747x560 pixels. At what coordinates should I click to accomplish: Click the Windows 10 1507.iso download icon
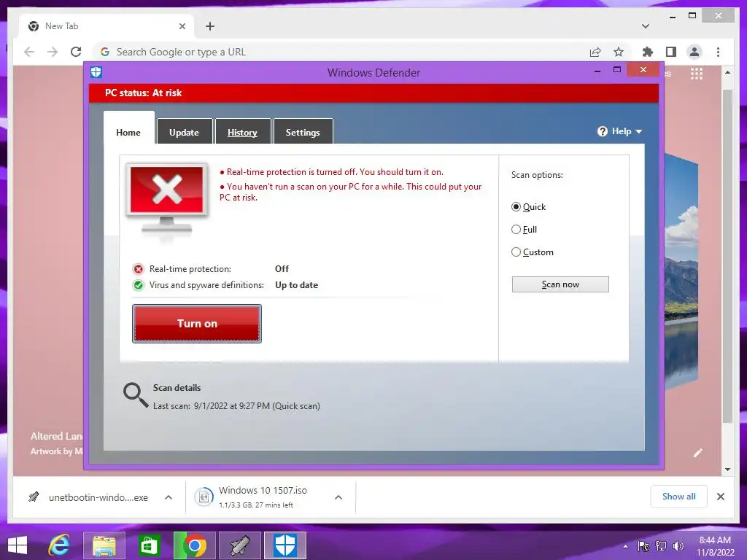[204, 497]
